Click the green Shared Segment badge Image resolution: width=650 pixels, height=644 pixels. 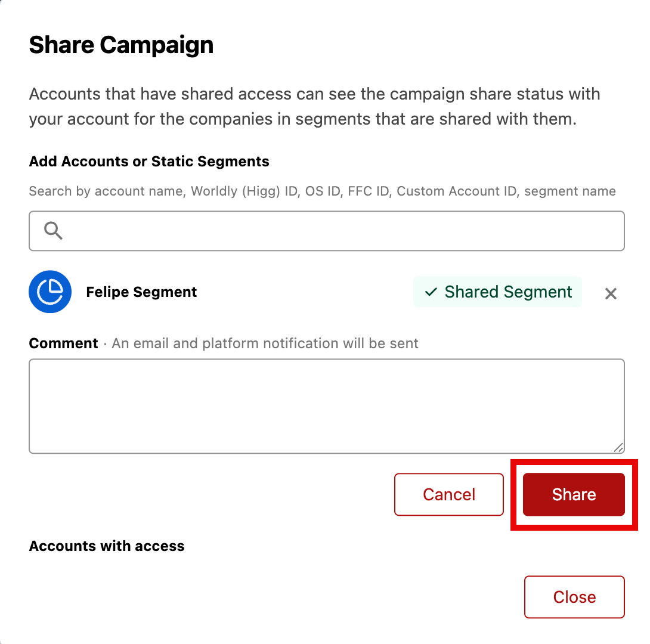click(x=497, y=292)
